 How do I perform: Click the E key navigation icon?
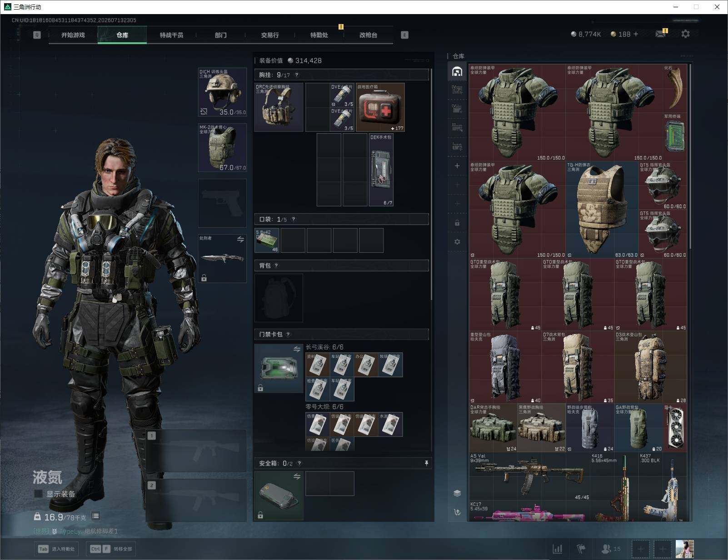404,35
